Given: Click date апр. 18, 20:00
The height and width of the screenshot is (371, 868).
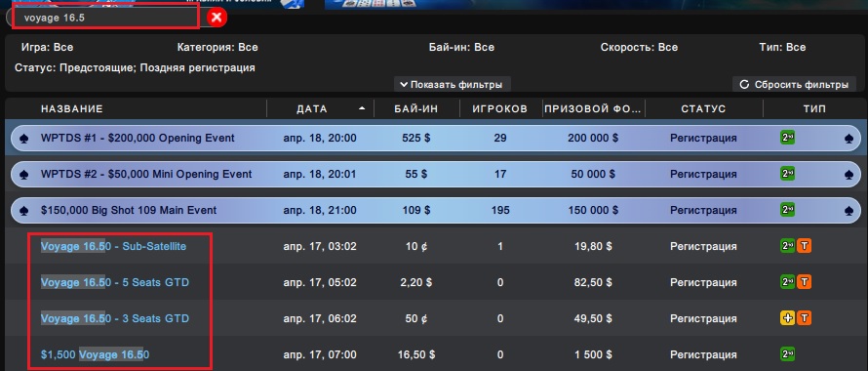Looking at the screenshot, I should click(320, 138).
